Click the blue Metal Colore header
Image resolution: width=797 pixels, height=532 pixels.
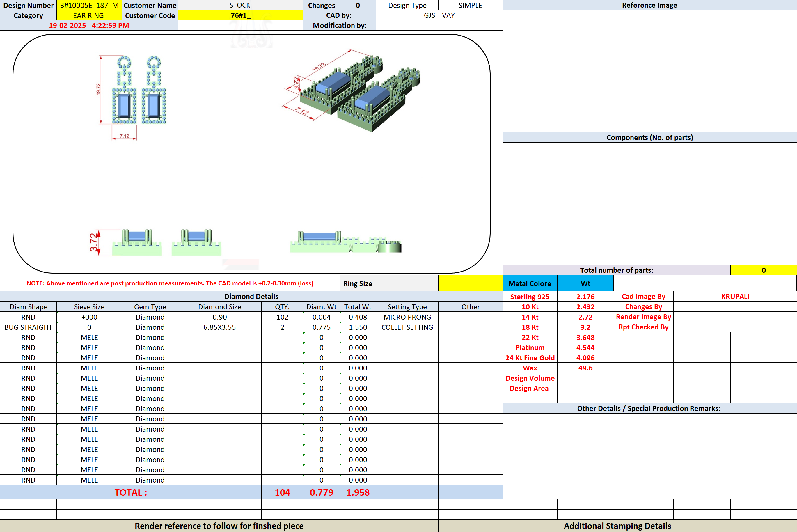530,283
